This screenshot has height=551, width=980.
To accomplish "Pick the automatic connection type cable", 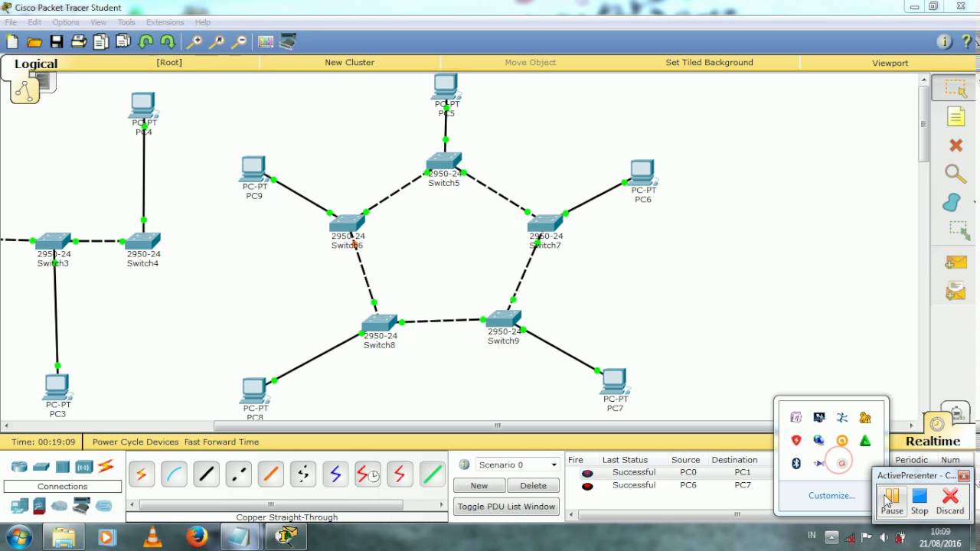I will click(141, 474).
